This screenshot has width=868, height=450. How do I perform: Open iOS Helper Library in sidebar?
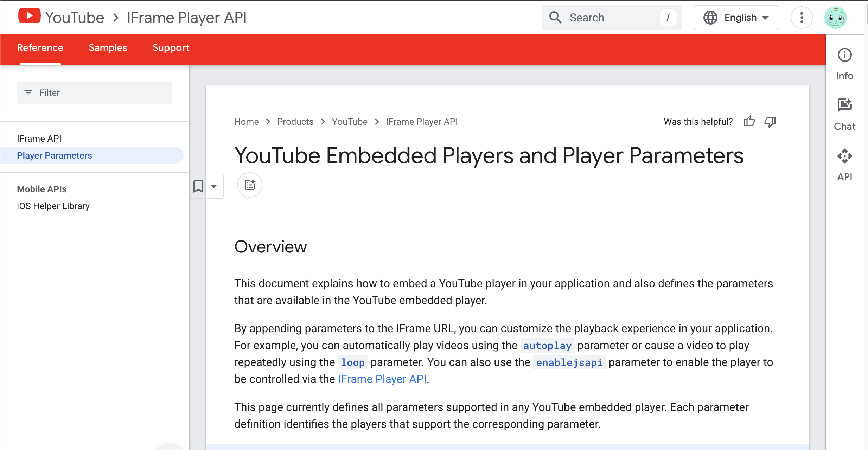point(53,206)
